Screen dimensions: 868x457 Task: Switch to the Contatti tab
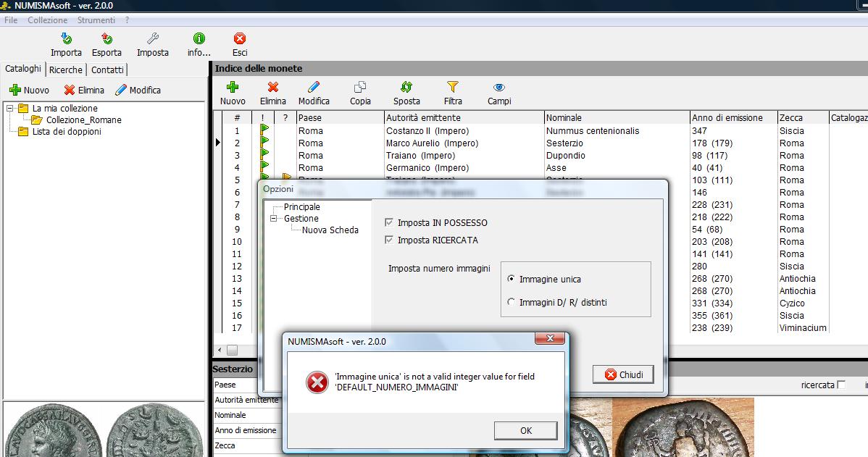107,70
